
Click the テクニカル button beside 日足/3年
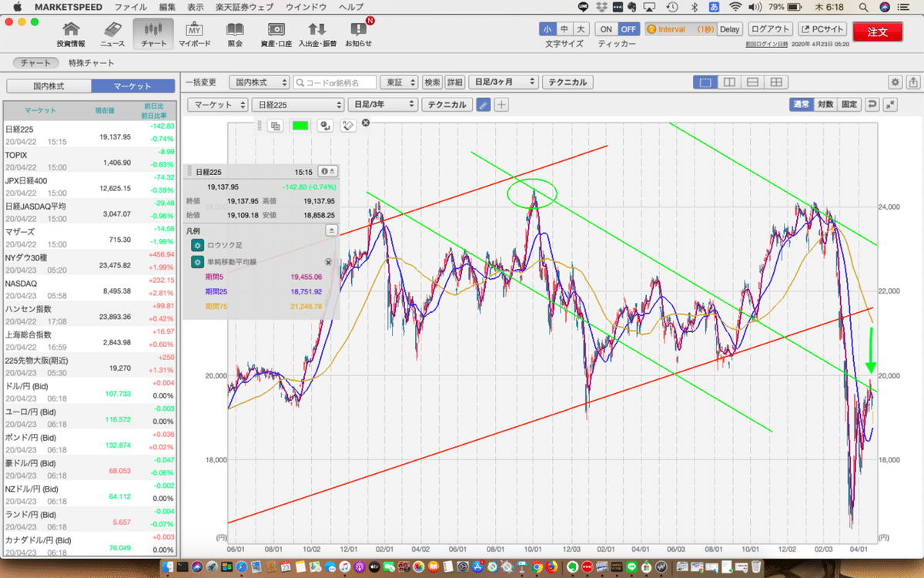[x=446, y=105]
